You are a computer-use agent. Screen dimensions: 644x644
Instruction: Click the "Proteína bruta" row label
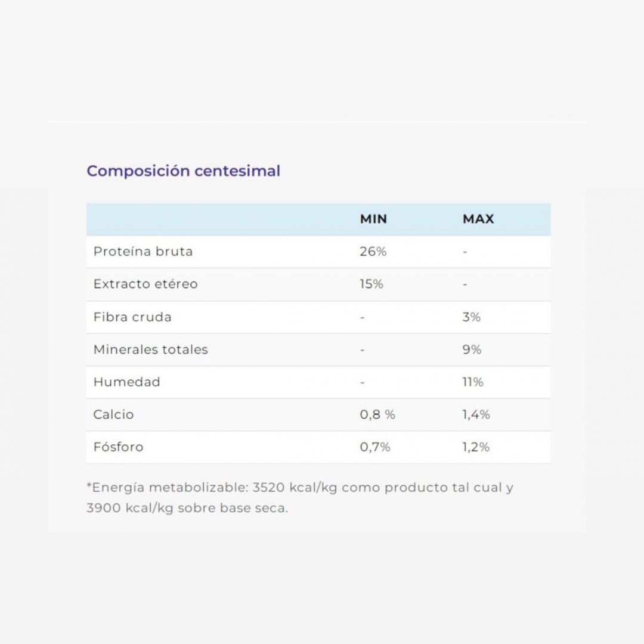[x=143, y=252]
